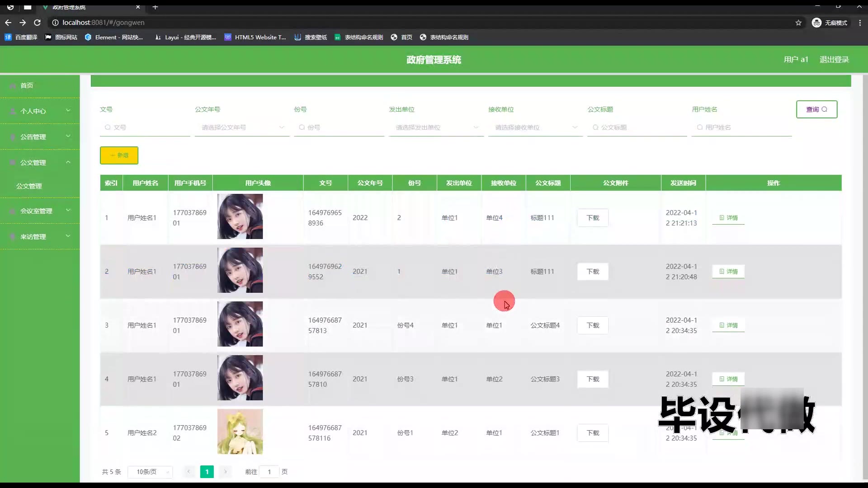The height and width of the screenshot is (488, 868).
Task: Close the 政府管理系统 browser tab
Action: pos(138,7)
